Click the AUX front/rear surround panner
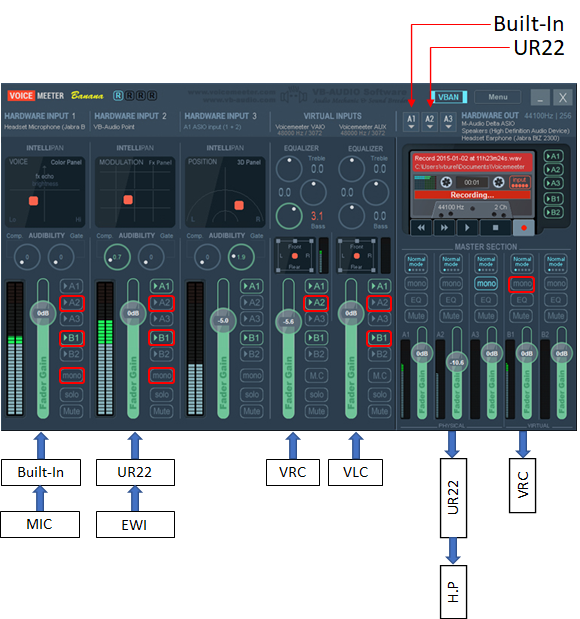 [x=357, y=256]
